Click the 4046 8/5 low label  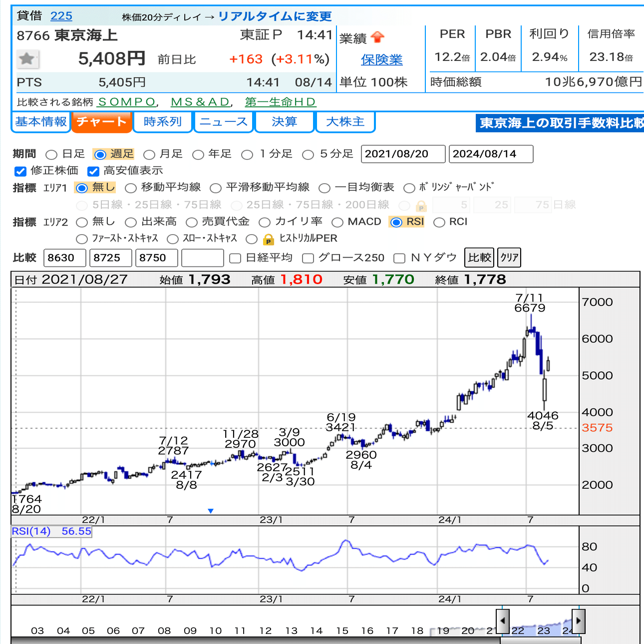point(543,421)
